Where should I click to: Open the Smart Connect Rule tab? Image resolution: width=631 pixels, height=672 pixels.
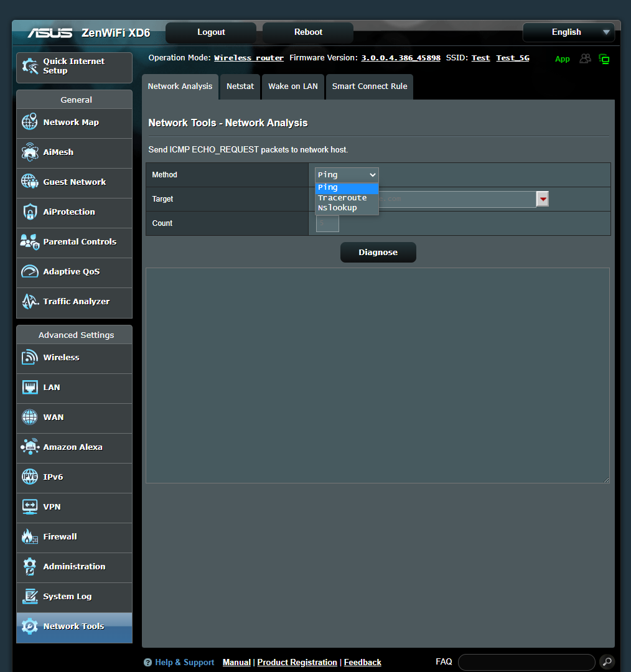point(370,86)
